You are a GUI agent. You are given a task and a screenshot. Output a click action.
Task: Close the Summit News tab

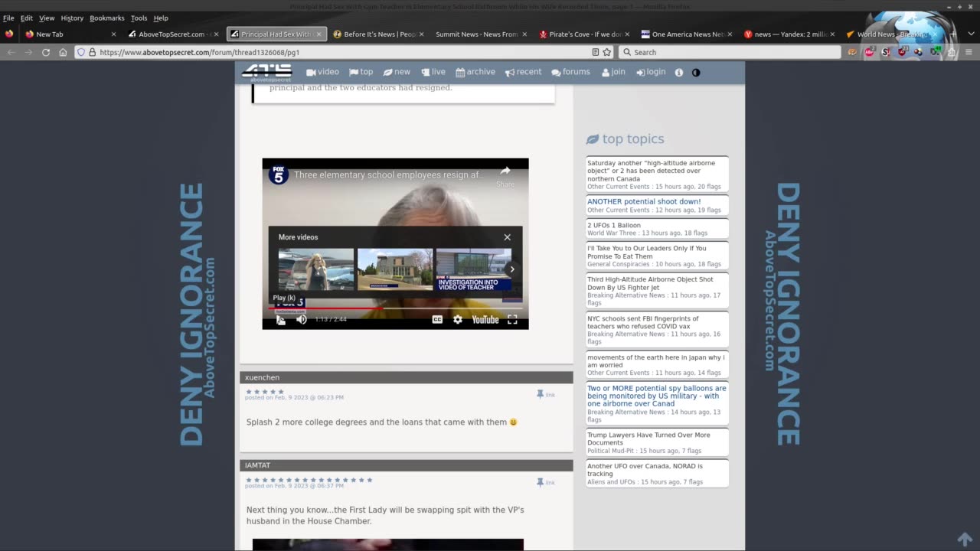click(x=524, y=34)
